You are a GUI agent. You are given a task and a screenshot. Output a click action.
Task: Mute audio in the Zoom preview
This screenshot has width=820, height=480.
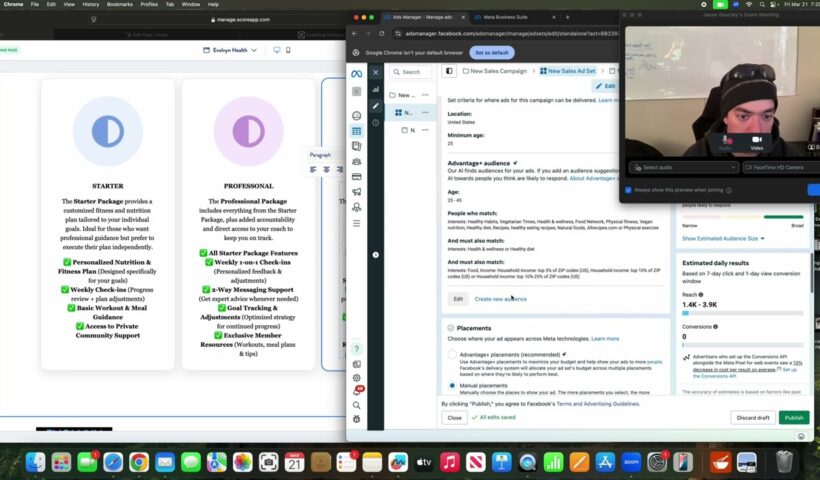726,142
